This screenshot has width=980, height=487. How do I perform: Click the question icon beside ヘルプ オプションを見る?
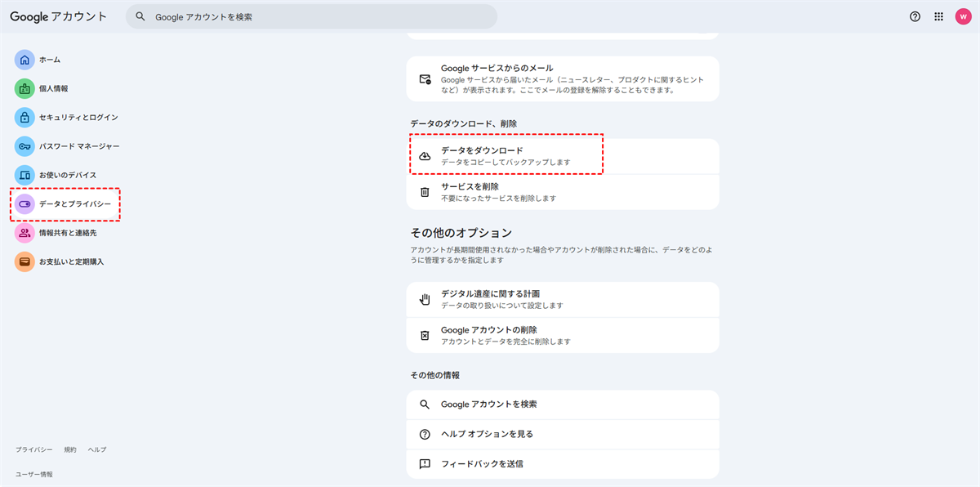(x=425, y=434)
